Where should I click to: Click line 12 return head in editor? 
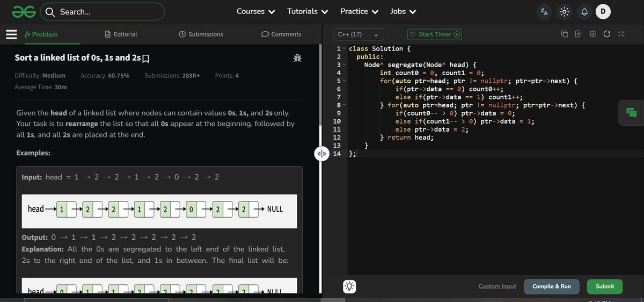coord(407,138)
